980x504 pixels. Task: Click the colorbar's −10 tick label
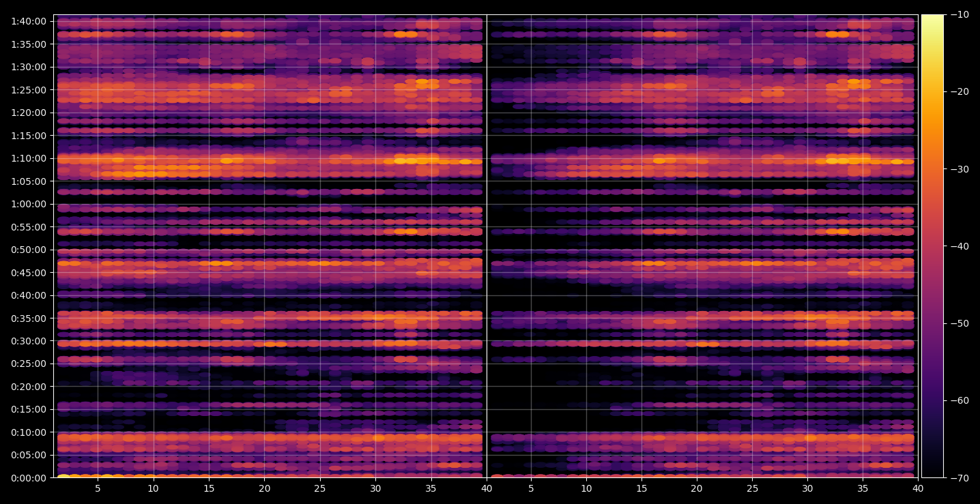click(959, 14)
